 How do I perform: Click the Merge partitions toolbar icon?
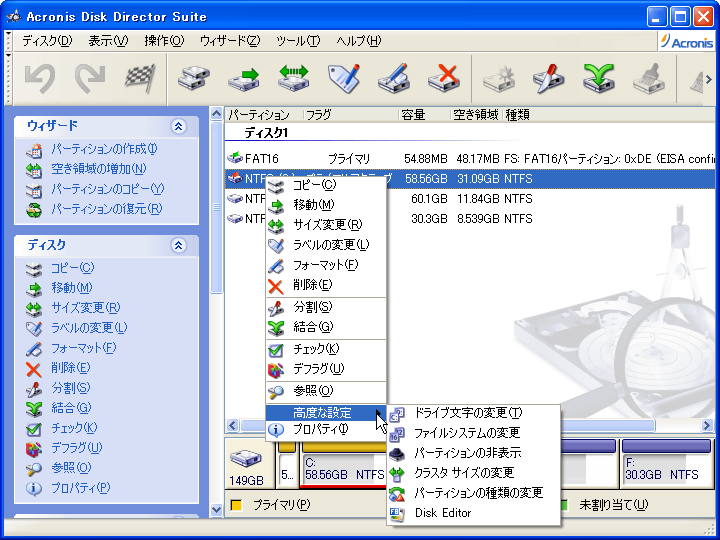click(x=598, y=79)
